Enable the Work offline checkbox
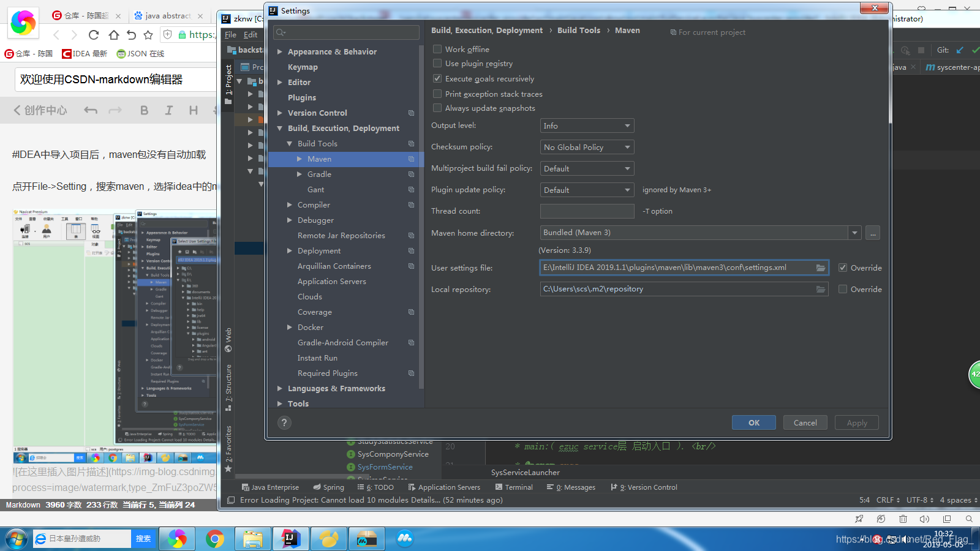The height and width of the screenshot is (551, 980). coord(437,49)
